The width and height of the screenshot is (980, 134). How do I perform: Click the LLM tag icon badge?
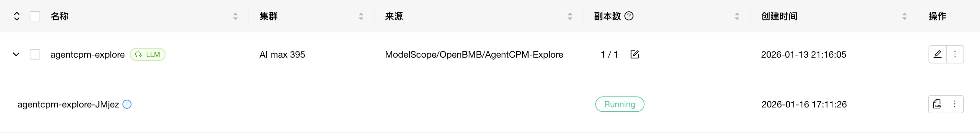[148, 54]
